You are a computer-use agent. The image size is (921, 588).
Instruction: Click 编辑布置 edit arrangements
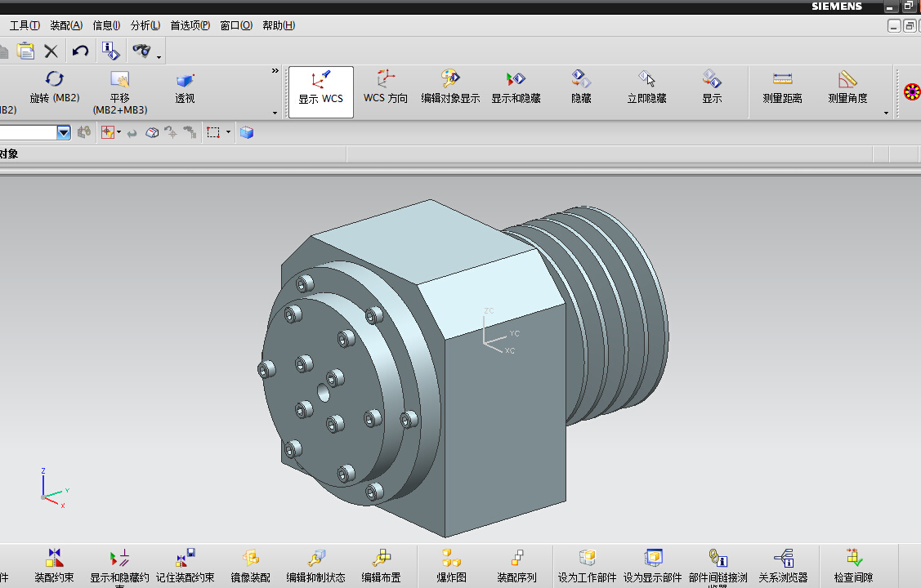coord(381,566)
